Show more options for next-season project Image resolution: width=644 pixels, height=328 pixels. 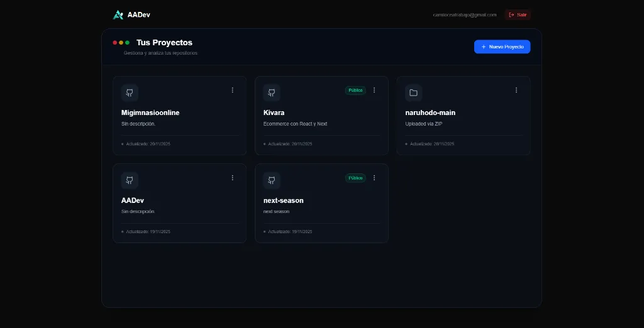click(374, 178)
